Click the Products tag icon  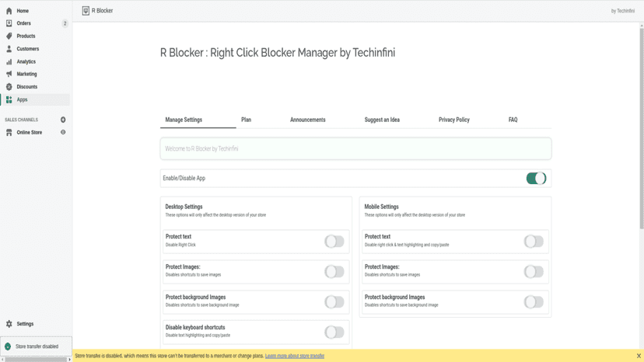9,36
